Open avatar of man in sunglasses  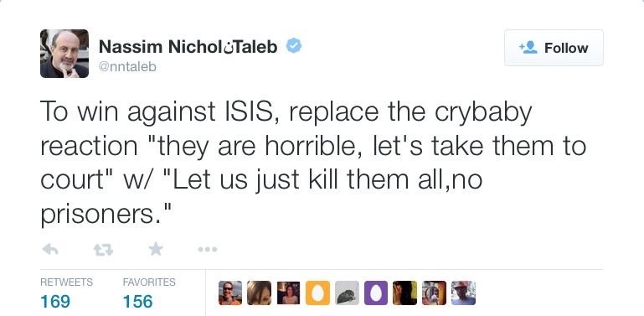click(x=230, y=293)
